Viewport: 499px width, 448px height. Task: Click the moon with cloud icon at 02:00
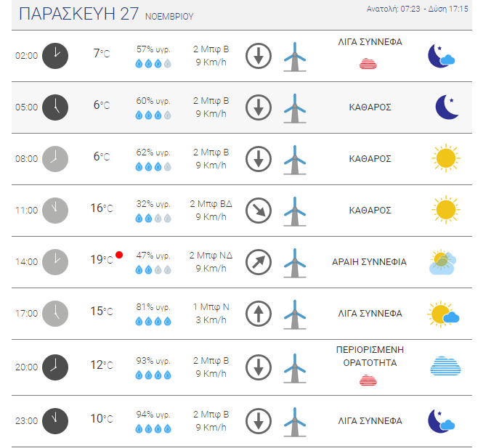442,56
